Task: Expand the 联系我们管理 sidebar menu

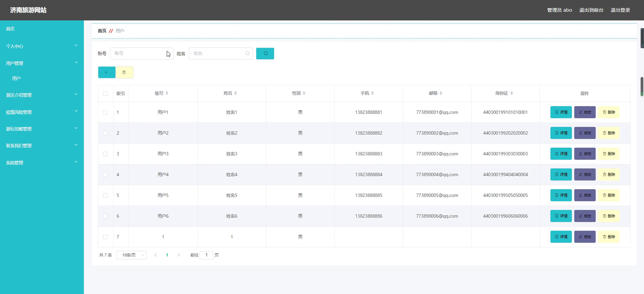Action: 42,146
